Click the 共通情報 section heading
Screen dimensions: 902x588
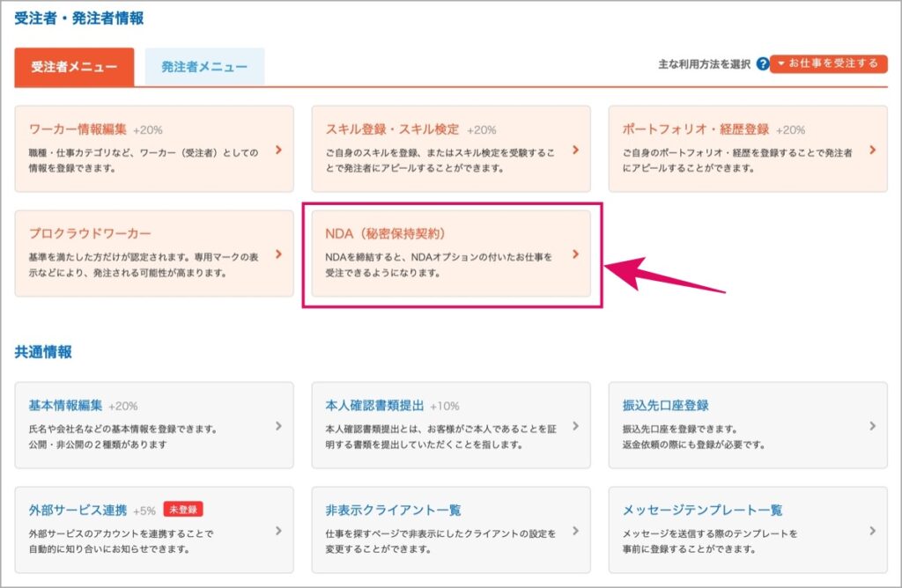(43, 352)
